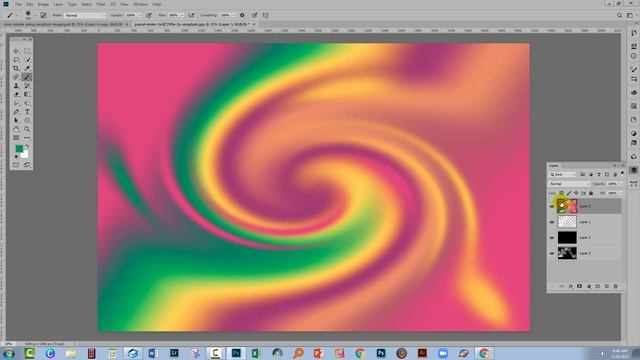Toggle lock image pixels brush icon
Screen dimensions: 640x360
(x=569, y=193)
